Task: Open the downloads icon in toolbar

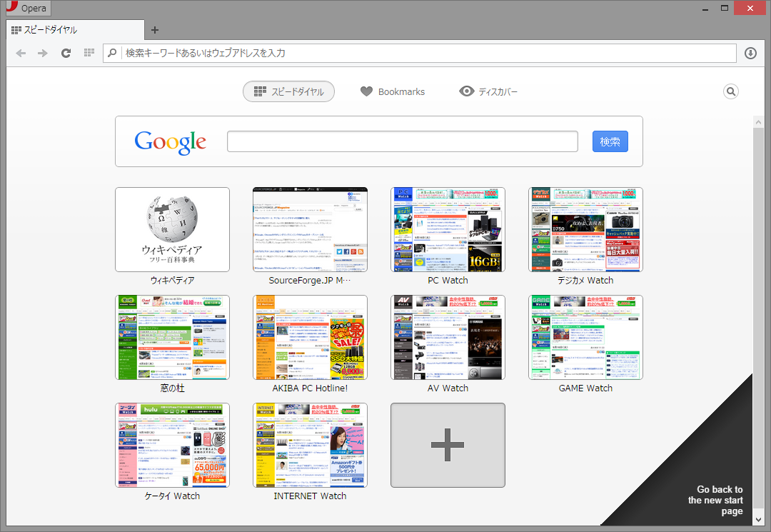Action: 750,53
